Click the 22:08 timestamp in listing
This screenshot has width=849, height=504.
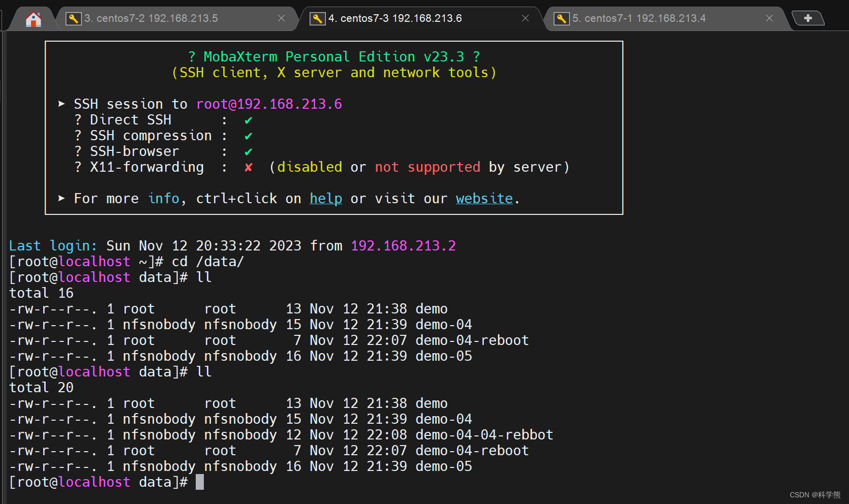pos(387,435)
